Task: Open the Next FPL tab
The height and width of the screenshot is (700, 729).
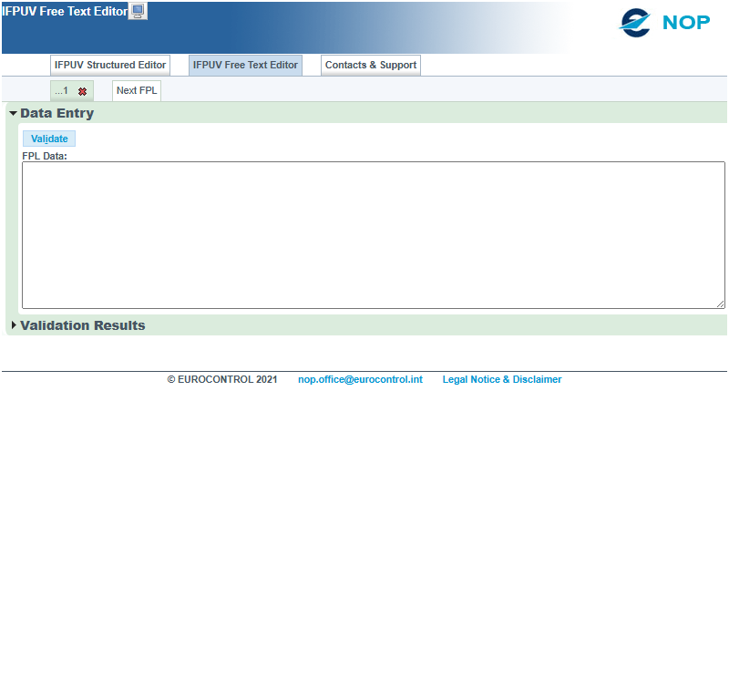Action: [x=137, y=91]
